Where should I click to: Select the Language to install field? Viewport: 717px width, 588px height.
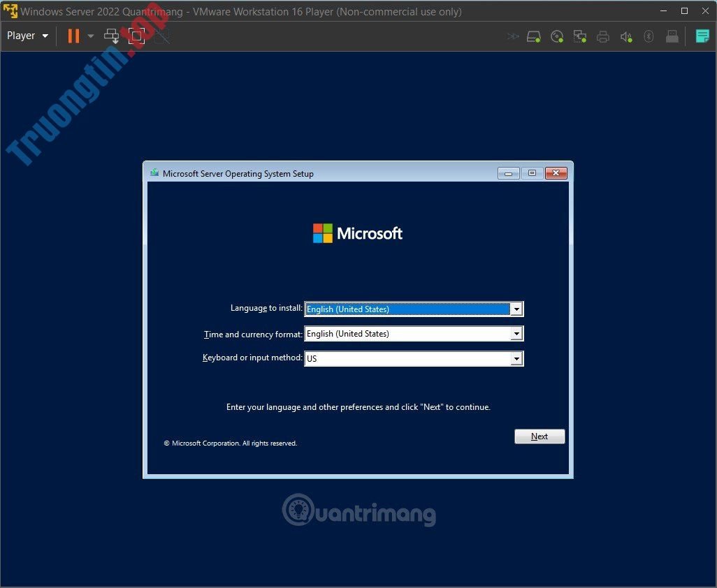[x=405, y=309]
